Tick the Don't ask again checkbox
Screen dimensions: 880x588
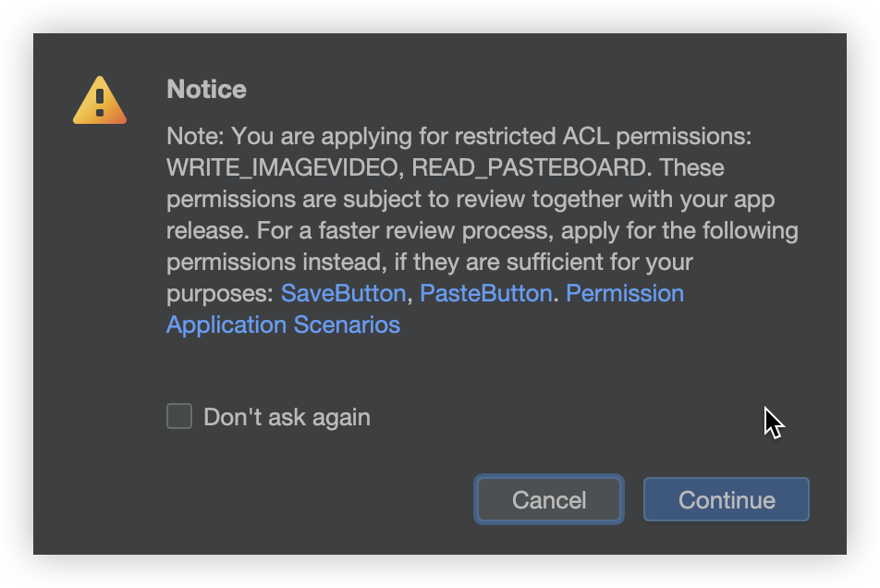pyautogui.click(x=179, y=417)
